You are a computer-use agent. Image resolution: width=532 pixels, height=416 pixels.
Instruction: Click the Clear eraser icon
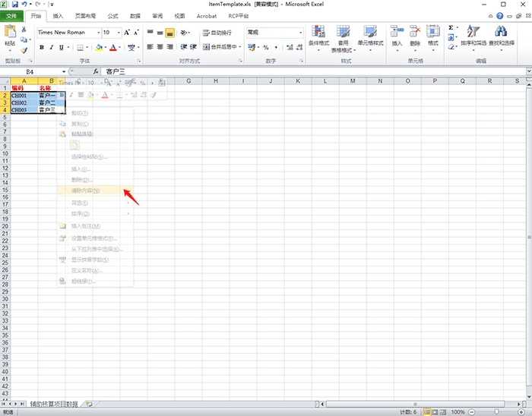pos(451,47)
